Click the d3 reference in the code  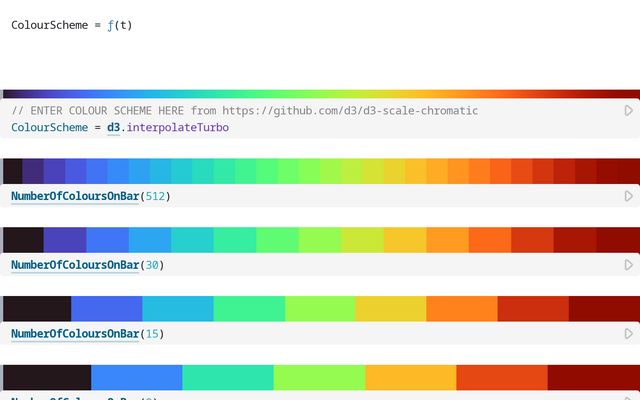click(113, 128)
